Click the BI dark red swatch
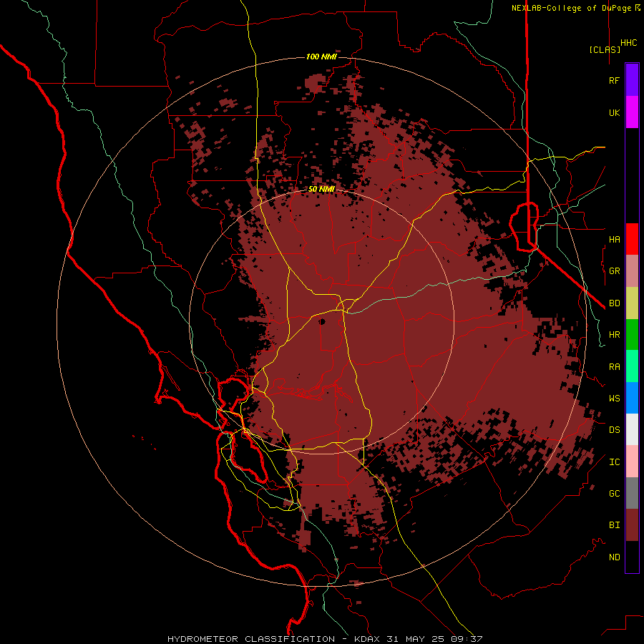 [x=632, y=525]
